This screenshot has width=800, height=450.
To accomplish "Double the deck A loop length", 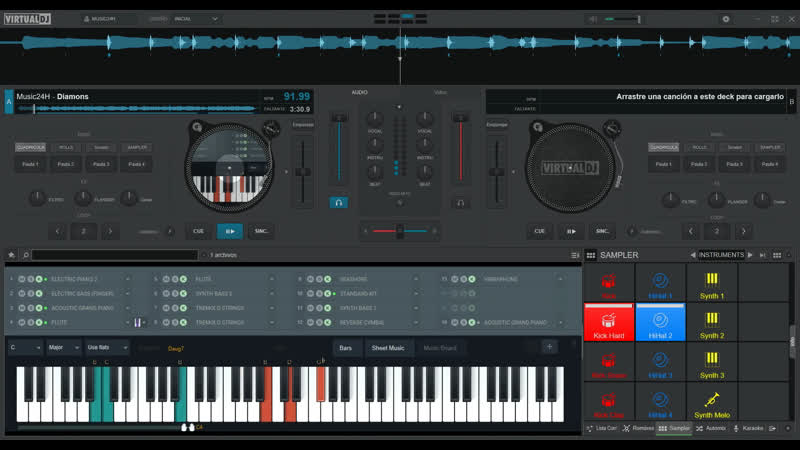I will point(110,231).
